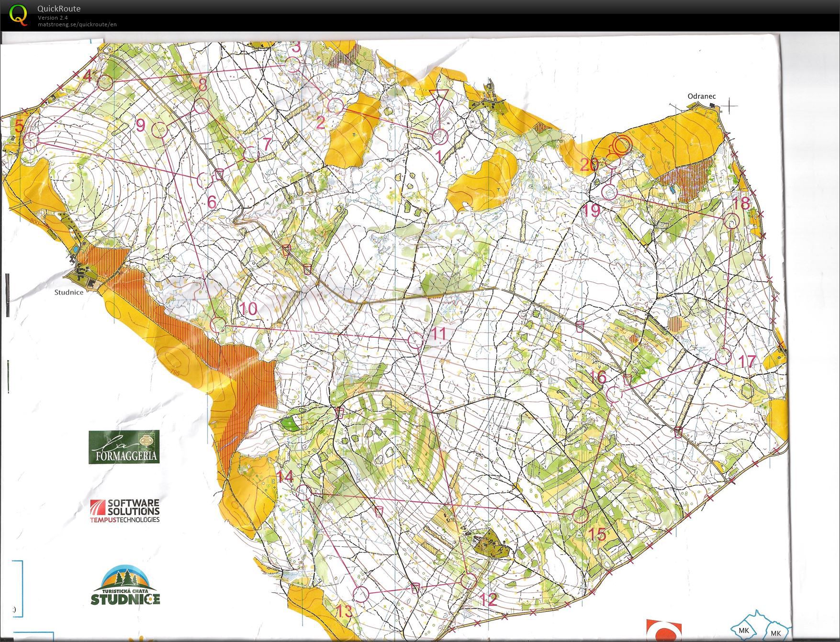Click the QuickRoute Q logo icon
This screenshot has width=840, height=642.
[19, 14]
